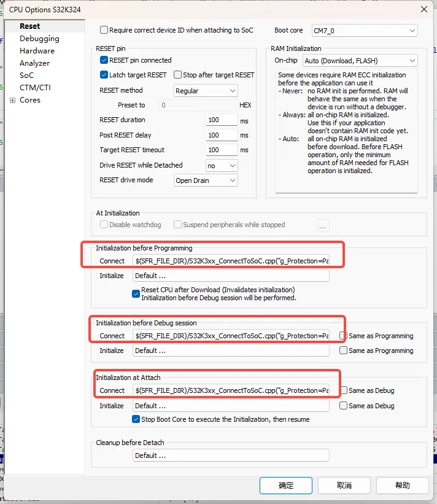
Task: Open the Boot core CM7_0 dropdown
Action: point(365,31)
